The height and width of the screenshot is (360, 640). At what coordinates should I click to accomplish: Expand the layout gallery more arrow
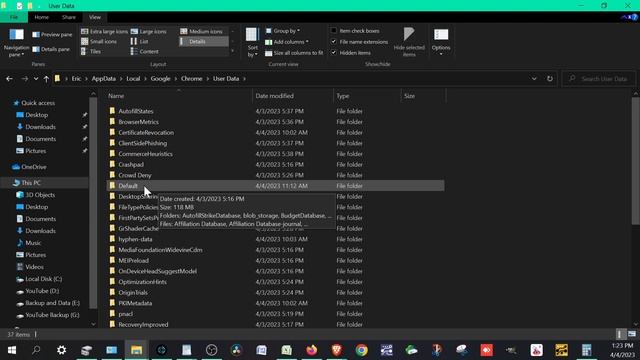click(x=233, y=51)
